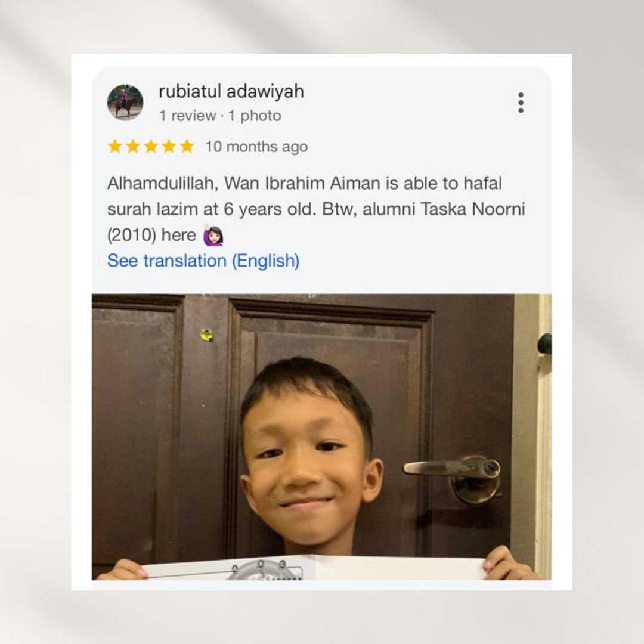The width and height of the screenshot is (644, 644).
Task: Select the review text starting with Alhamdulillah
Action: (x=316, y=209)
